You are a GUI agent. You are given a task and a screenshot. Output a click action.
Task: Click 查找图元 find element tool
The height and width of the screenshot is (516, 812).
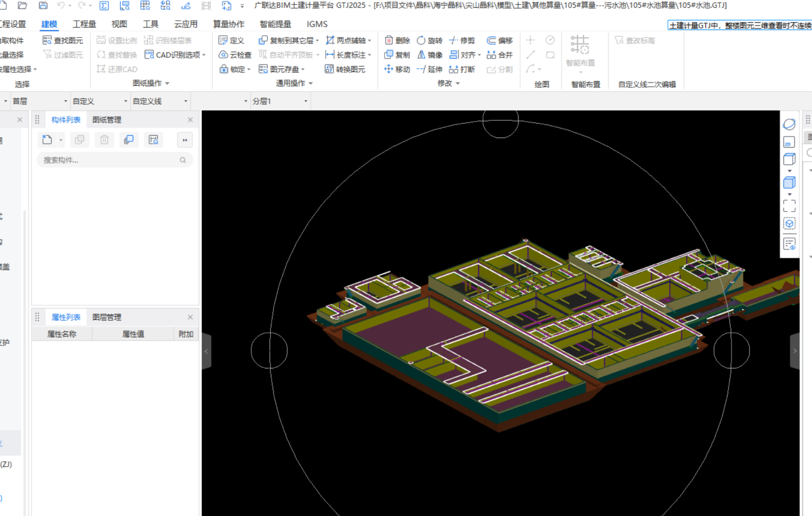pos(63,41)
